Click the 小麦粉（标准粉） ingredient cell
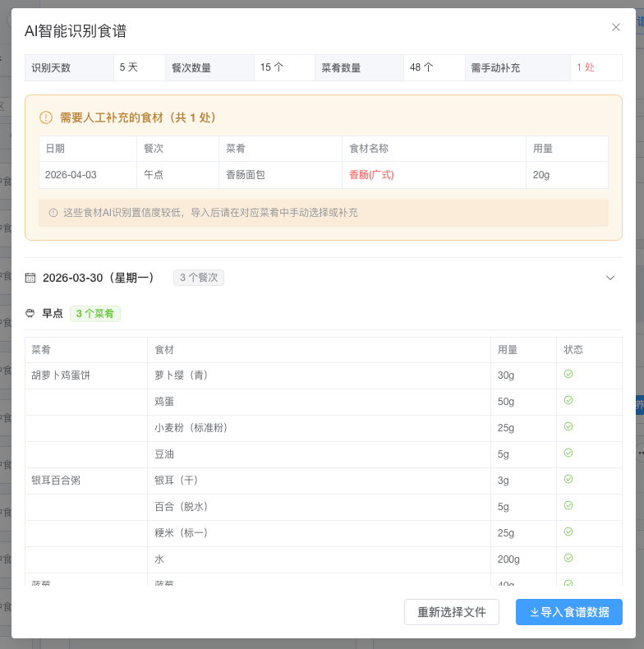Image resolution: width=644 pixels, height=649 pixels. (x=319, y=428)
